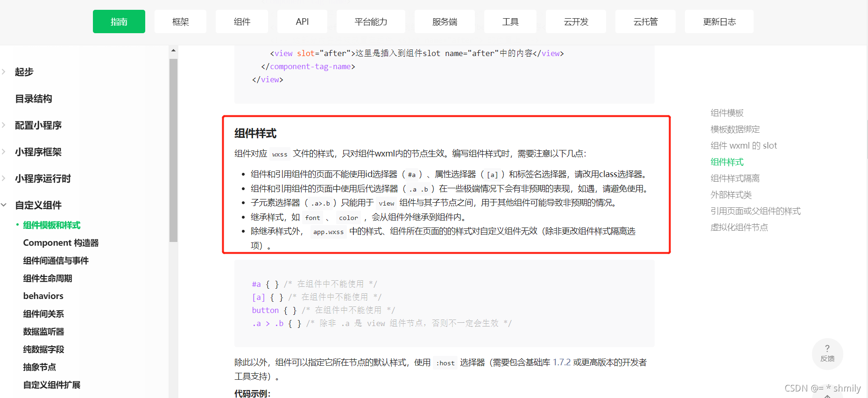
Task: Open Component 构造器 page
Action: 61,243
